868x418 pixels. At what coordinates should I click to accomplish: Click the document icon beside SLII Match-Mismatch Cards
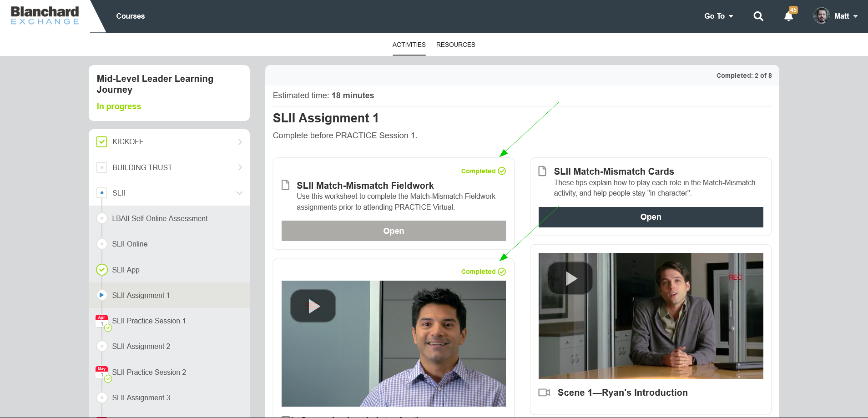542,171
